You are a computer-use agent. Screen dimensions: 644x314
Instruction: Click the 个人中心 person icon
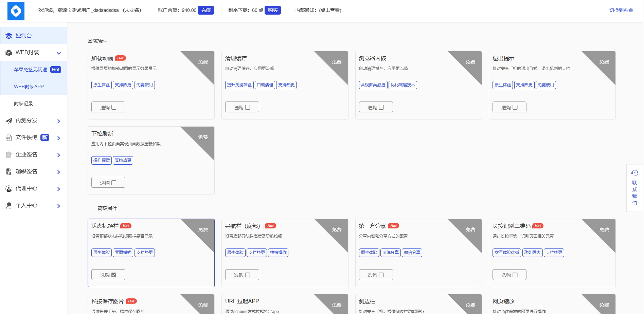click(9, 205)
